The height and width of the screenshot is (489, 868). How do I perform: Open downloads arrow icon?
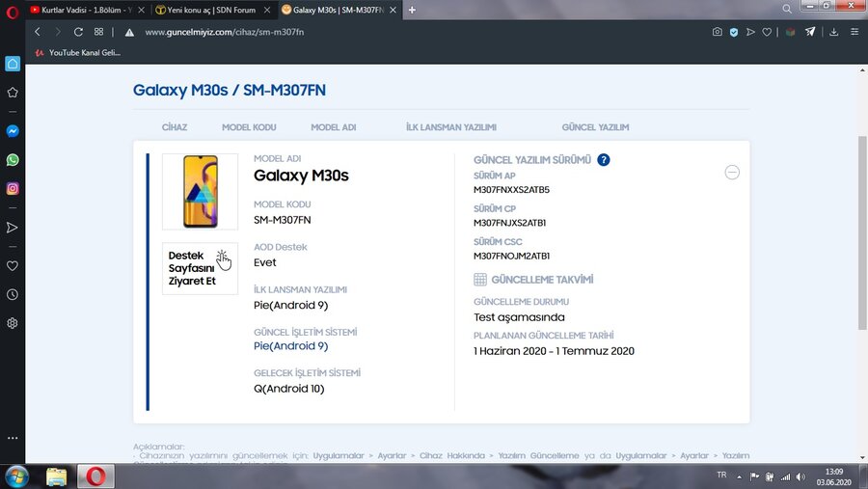(x=833, y=32)
